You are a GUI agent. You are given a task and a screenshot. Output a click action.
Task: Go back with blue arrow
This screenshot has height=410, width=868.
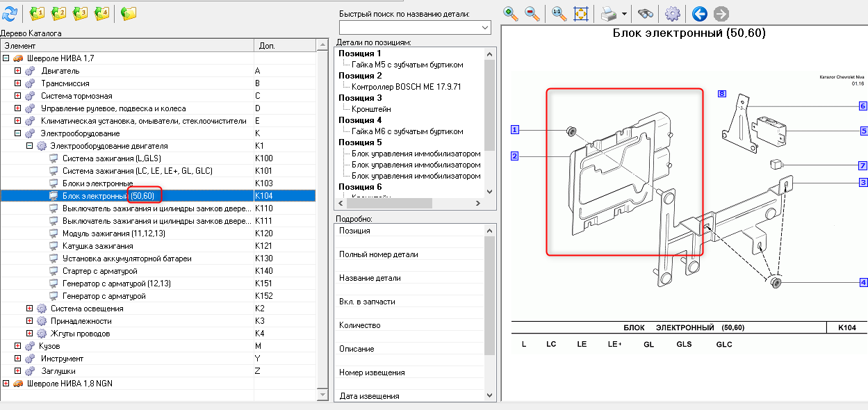click(700, 13)
